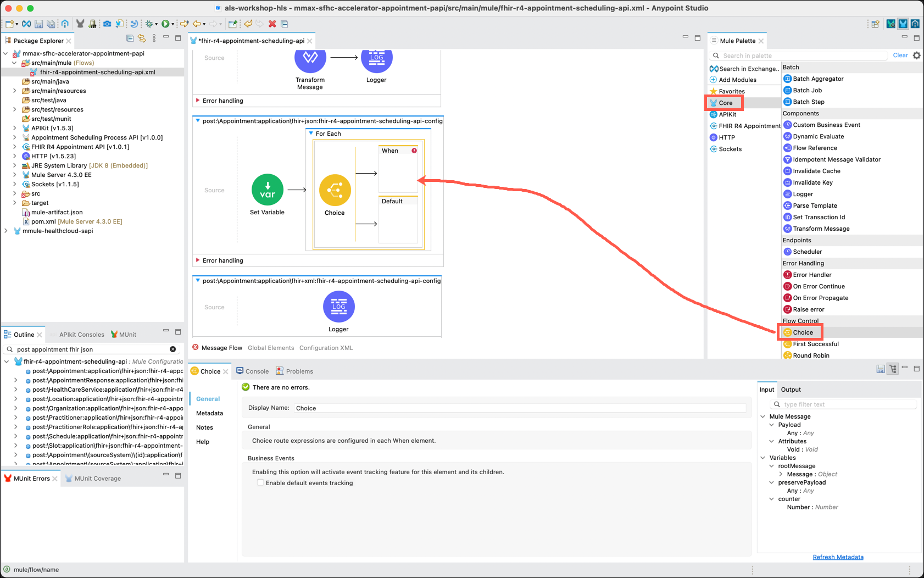Open fhir-r4-appointment-scheduling-api.xml in explorer

tap(92, 73)
